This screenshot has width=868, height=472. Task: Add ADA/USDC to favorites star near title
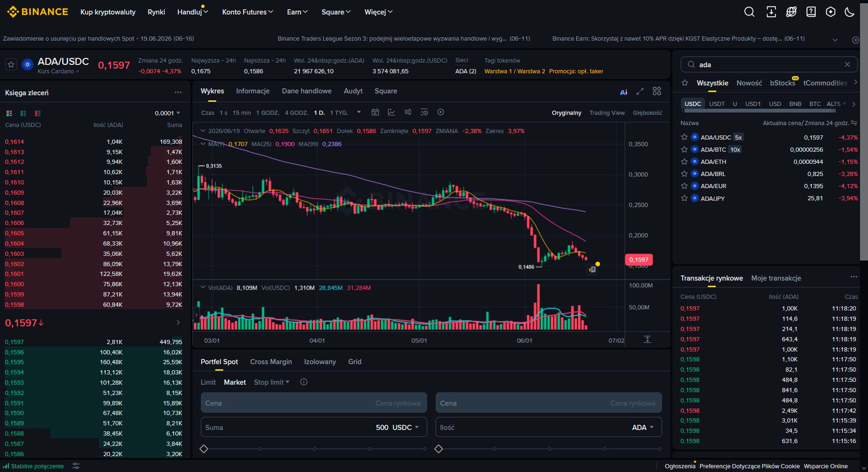pos(11,65)
